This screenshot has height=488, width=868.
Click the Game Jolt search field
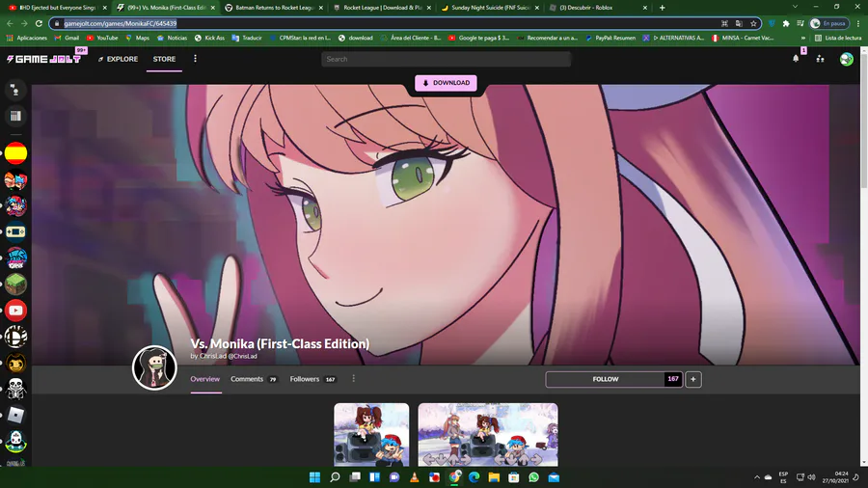pyautogui.click(x=446, y=59)
